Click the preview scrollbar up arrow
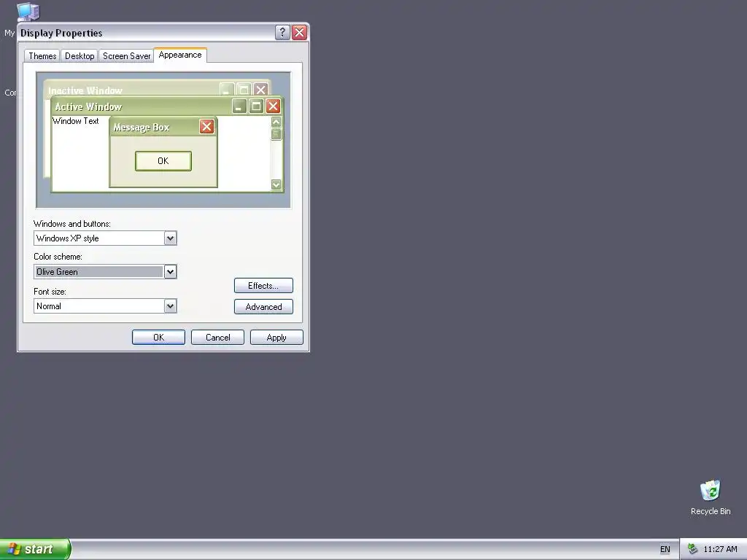The width and height of the screenshot is (747, 560). click(276, 122)
